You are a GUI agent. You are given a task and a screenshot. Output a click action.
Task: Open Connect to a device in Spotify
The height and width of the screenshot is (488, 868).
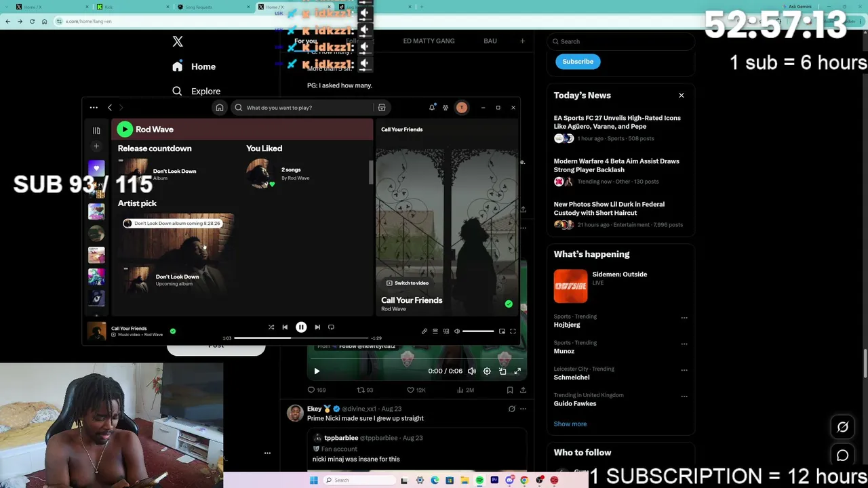(x=446, y=331)
